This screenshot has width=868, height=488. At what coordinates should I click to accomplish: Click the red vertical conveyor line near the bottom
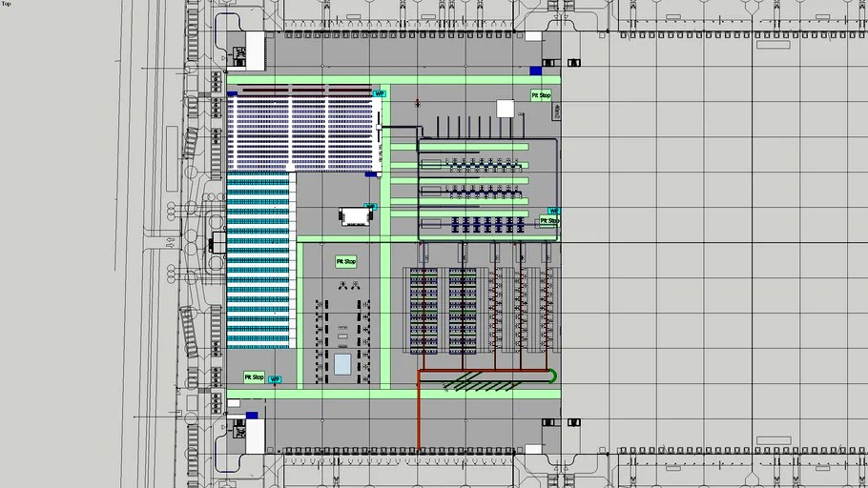coord(418,419)
